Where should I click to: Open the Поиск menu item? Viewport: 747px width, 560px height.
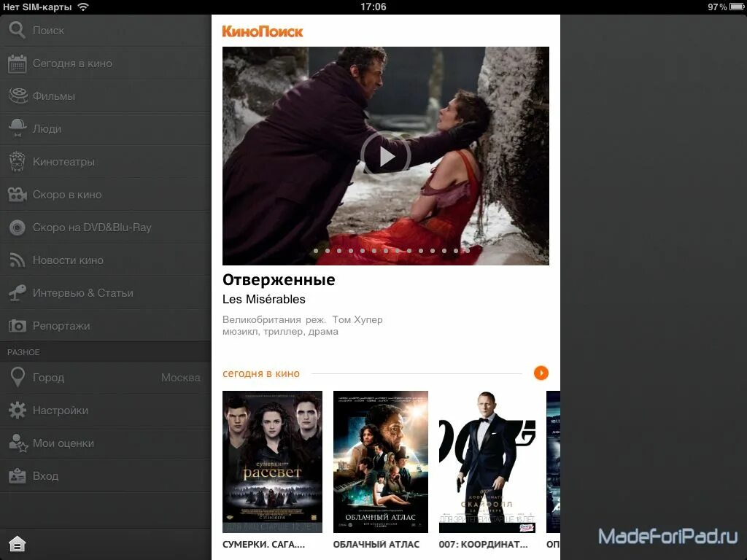click(x=105, y=30)
